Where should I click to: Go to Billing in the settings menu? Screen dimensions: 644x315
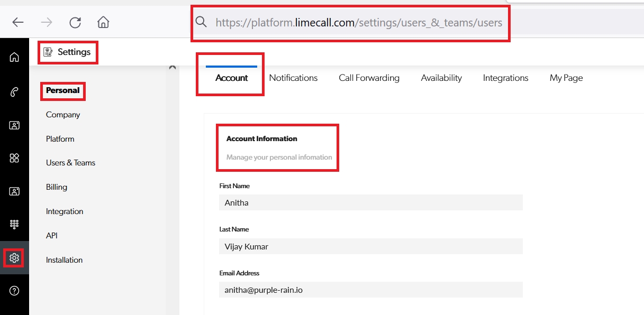tap(57, 187)
